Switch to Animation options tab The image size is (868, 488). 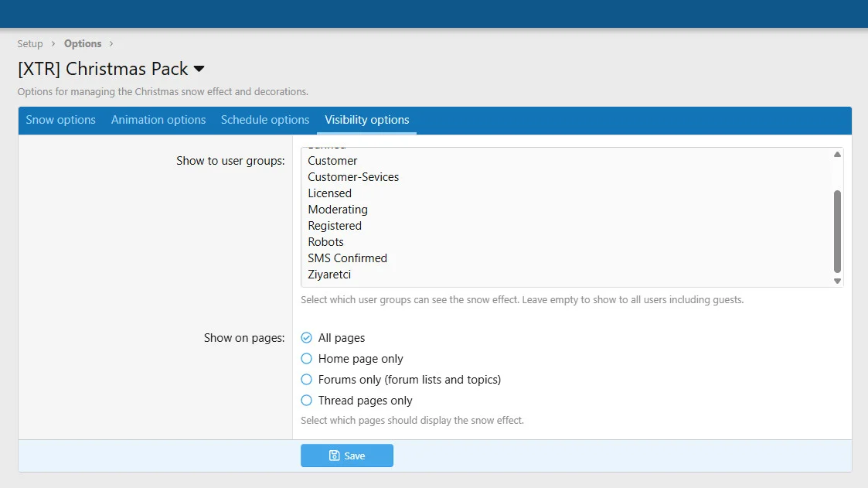tap(158, 120)
